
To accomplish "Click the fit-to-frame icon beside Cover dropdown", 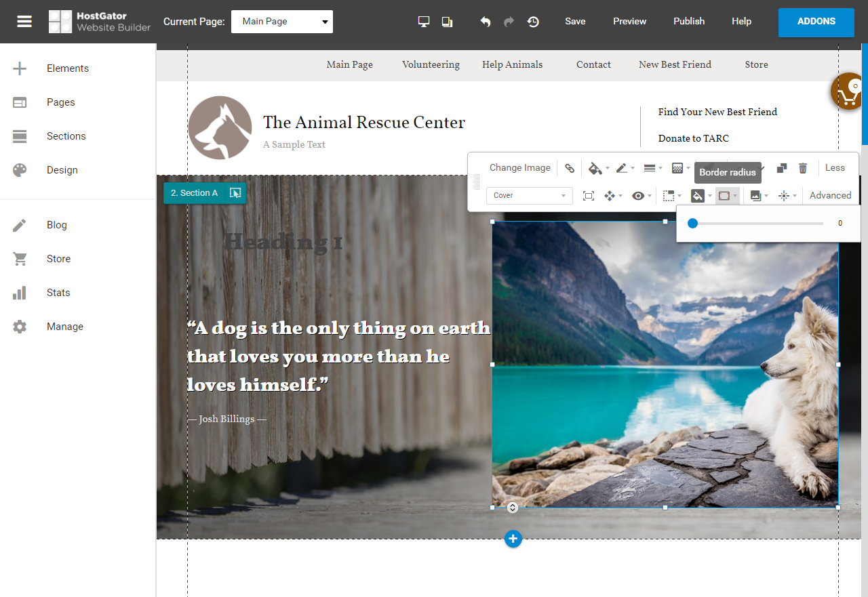I will (589, 196).
